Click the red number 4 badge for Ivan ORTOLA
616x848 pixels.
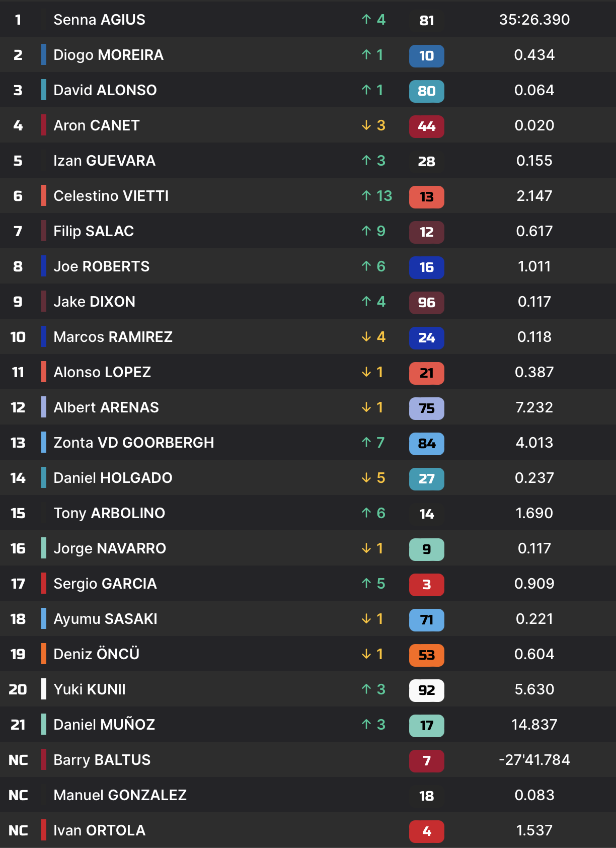tap(426, 831)
